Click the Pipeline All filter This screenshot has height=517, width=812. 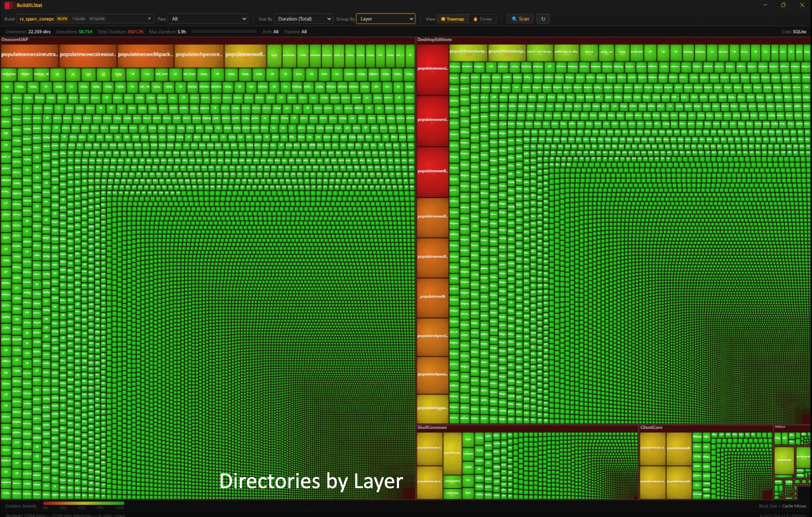click(x=295, y=32)
